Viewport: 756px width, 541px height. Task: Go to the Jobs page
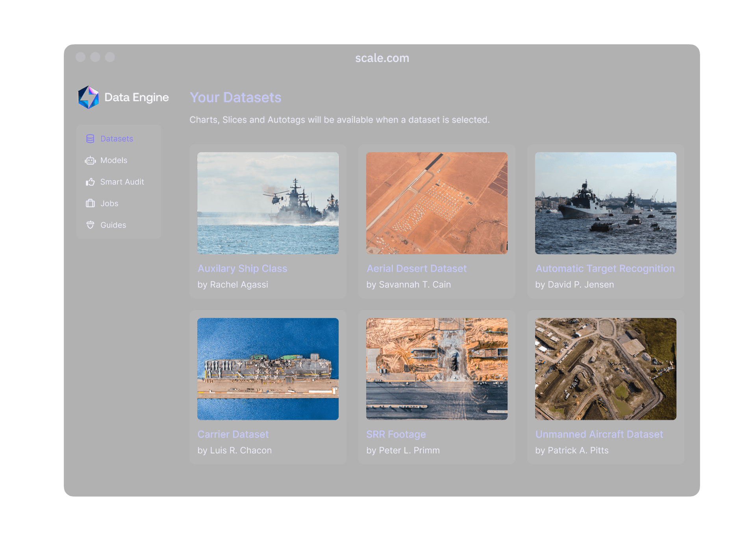click(109, 203)
